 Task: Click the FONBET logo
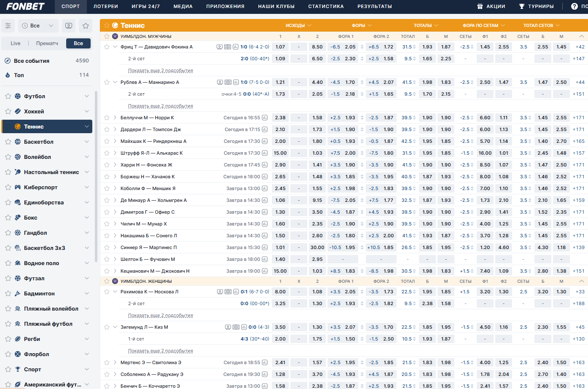pos(25,6)
